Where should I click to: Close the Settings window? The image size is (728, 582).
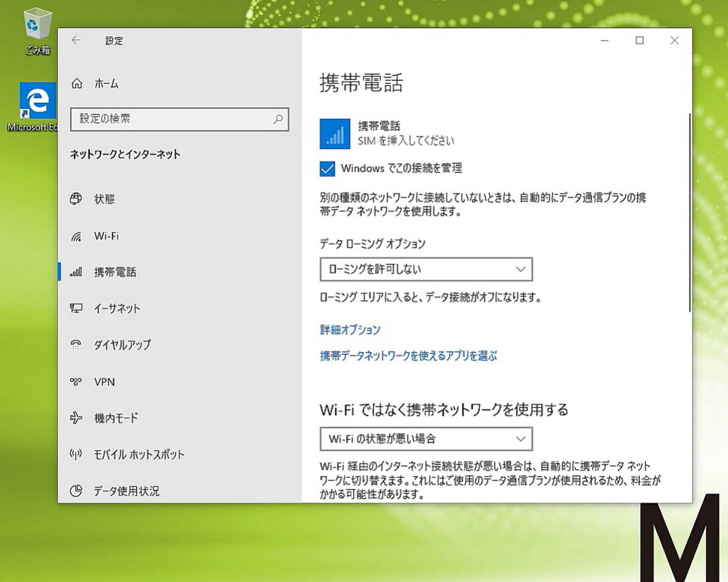[674, 41]
